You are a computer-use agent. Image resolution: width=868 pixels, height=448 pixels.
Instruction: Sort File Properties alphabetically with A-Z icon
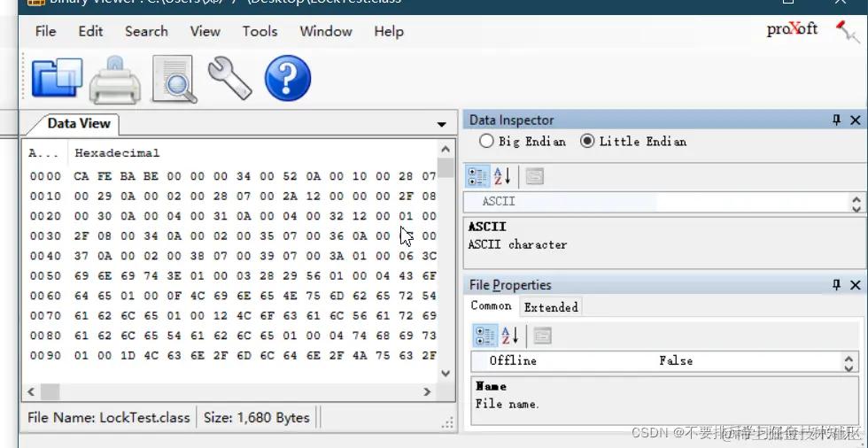click(509, 336)
